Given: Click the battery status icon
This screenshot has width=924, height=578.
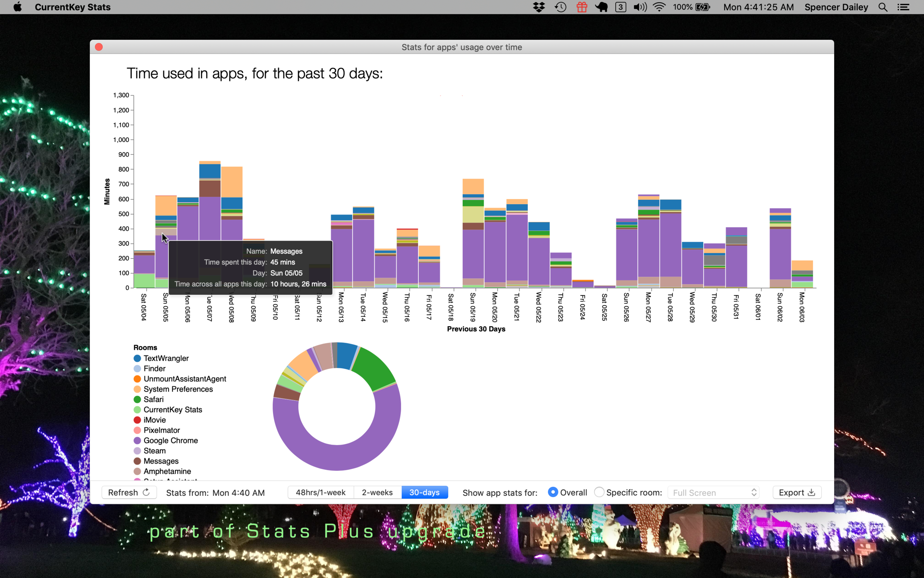Looking at the screenshot, I should pos(703,7).
